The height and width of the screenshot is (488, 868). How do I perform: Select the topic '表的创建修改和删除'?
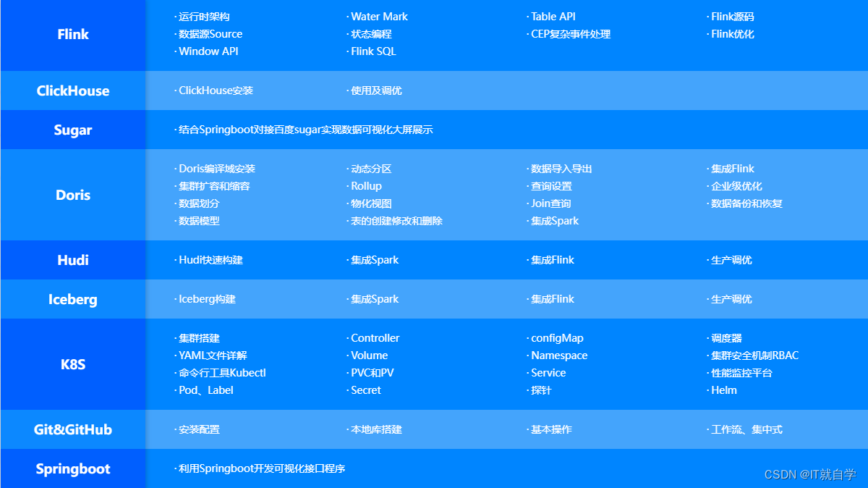coord(396,221)
